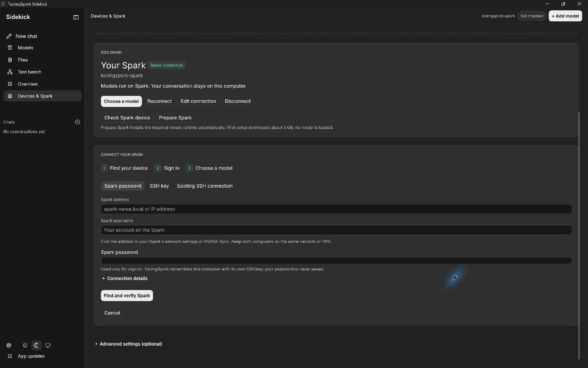
Task: Click the New chat pencil icon
Action: [9, 36]
